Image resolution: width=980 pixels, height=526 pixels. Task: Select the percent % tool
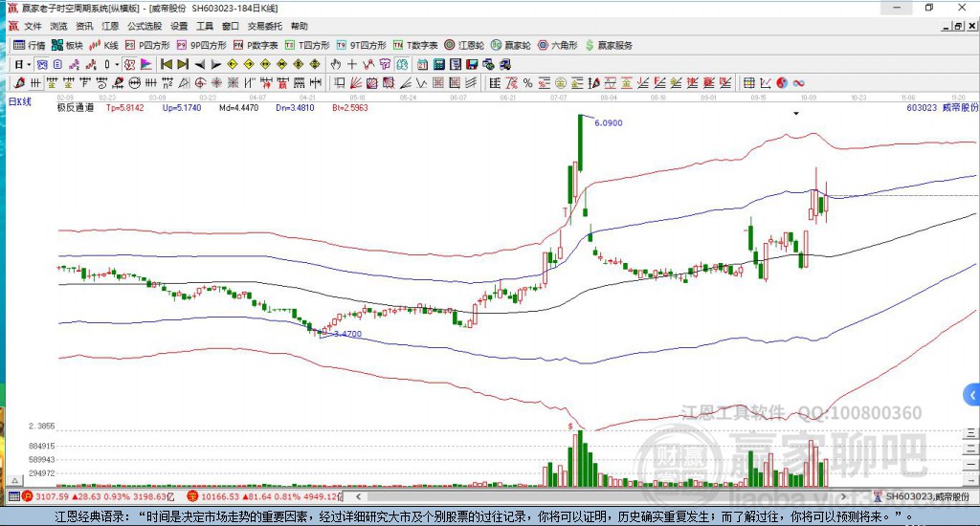[527, 82]
